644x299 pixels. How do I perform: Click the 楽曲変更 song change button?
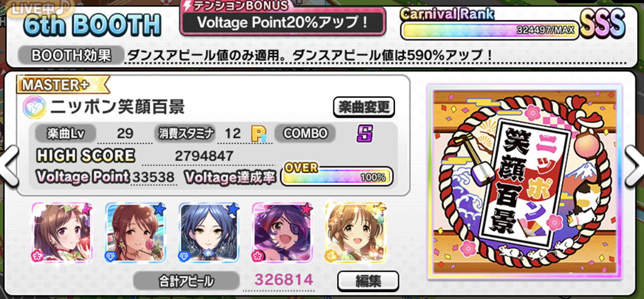(363, 107)
